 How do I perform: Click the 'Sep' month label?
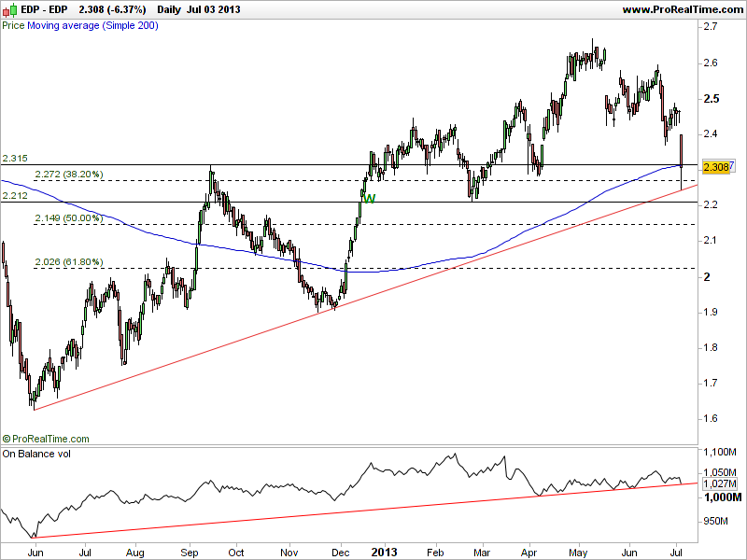click(190, 553)
